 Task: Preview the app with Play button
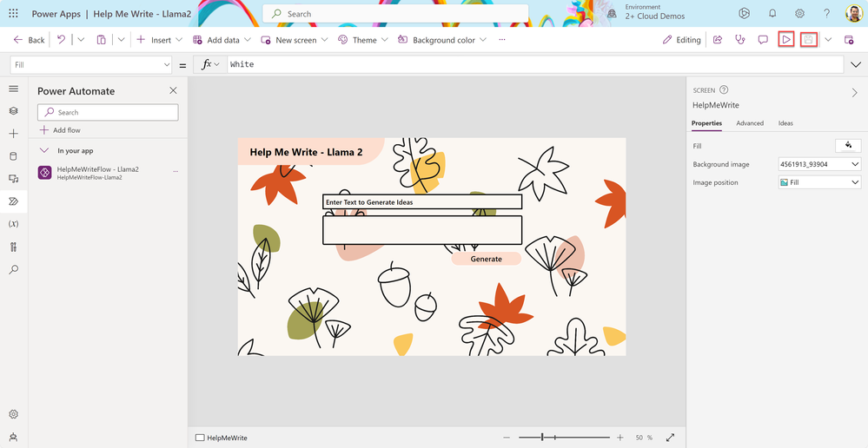pos(786,40)
